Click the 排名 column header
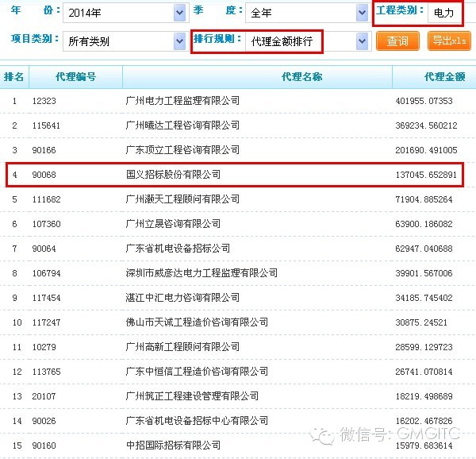Screen dimensions: 476x459 click(x=14, y=76)
